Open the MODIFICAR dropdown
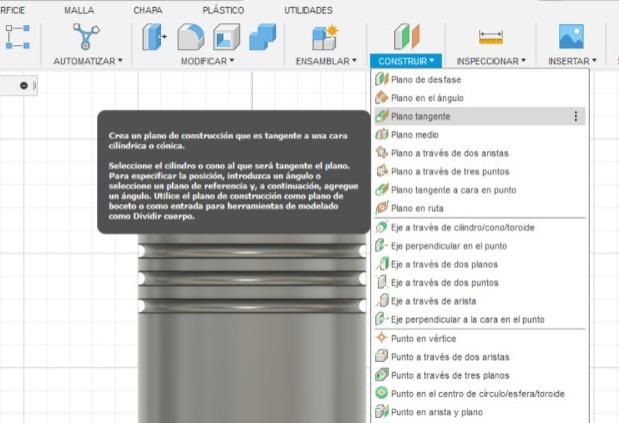The image size is (619, 423). click(x=208, y=61)
